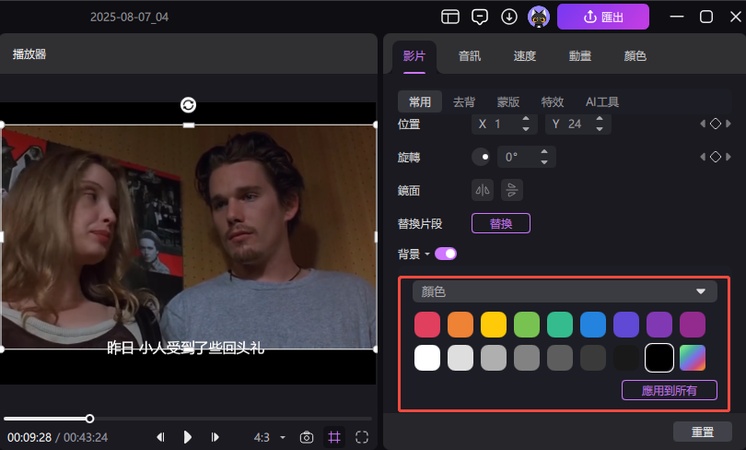
Task: Open the 4:3 aspect ratio dropdown
Action: (x=269, y=437)
